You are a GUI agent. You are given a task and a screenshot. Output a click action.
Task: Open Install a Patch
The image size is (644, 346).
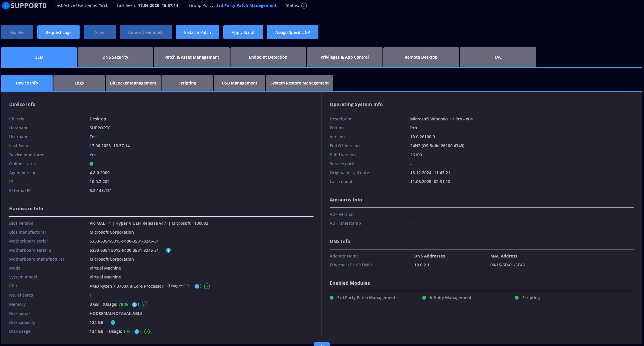tap(197, 32)
